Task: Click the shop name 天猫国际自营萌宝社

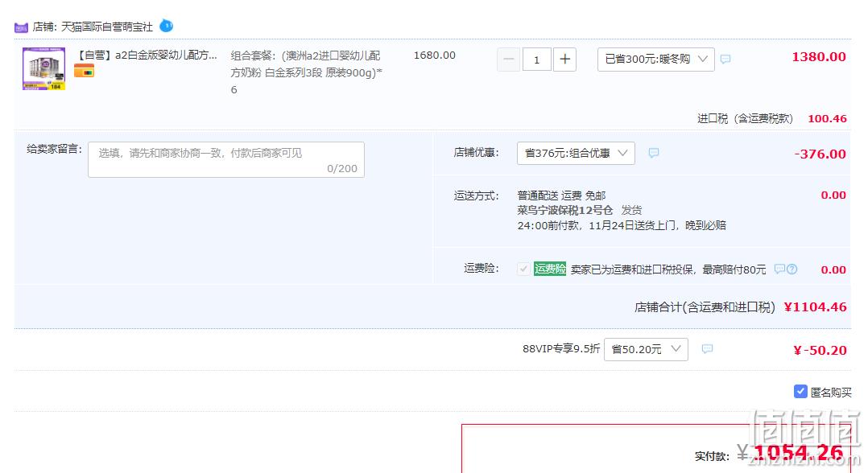Action: point(106,27)
